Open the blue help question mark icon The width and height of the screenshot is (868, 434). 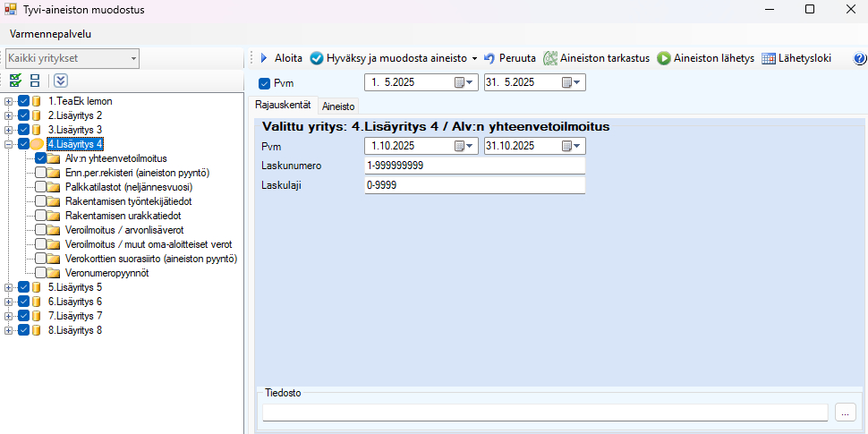(x=860, y=58)
